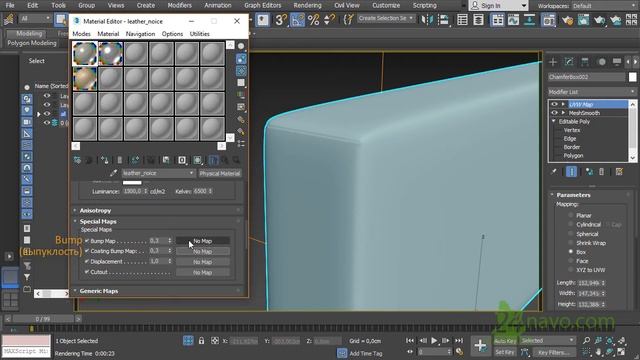Click the time slider 0 / 99 handle
Image resolution: width=640 pixels, height=360 pixels.
tap(42, 319)
